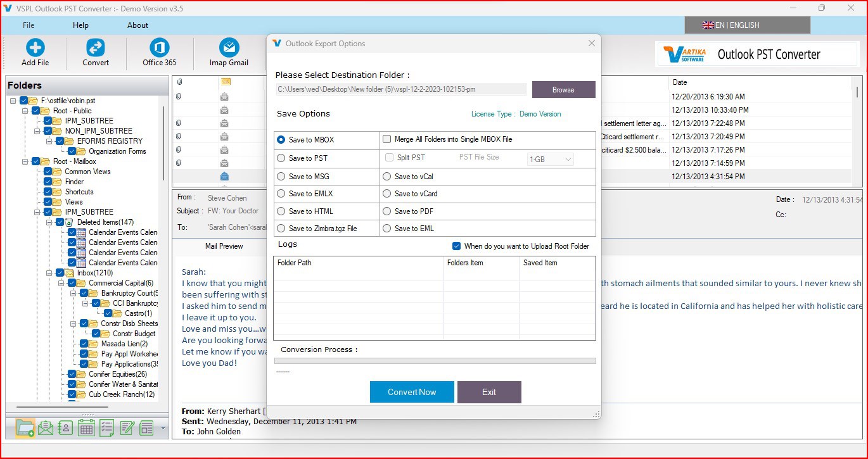The image size is (868, 459).
Task: Click the Finder folder icon
Action: (x=57, y=182)
